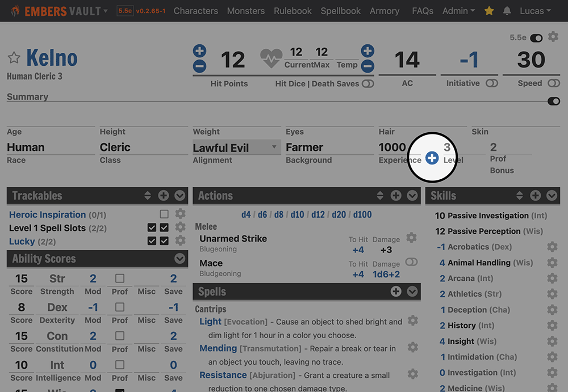Expand the Admin menu
568x392 pixels.
coord(458,11)
